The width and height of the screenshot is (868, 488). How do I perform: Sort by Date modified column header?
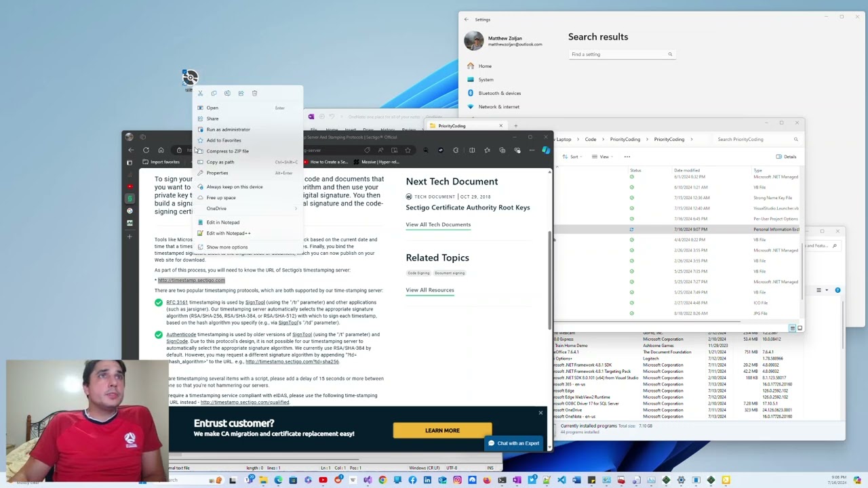(x=687, y=170)
